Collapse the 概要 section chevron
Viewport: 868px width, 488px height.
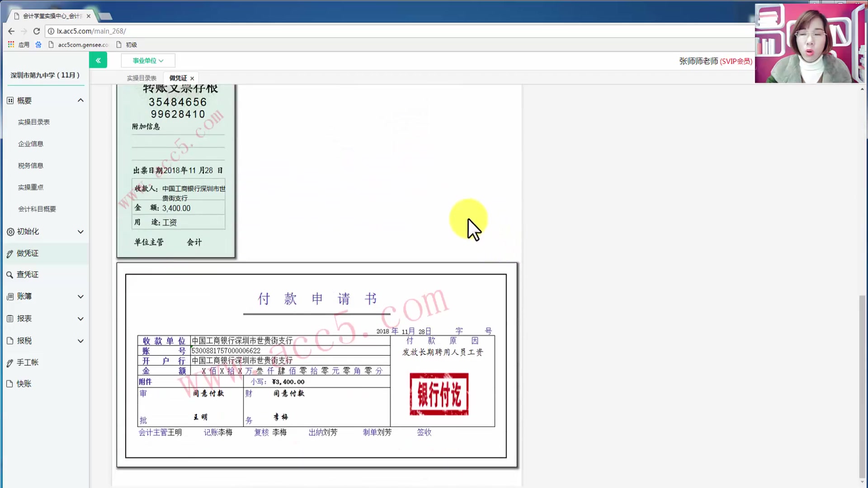80,100
